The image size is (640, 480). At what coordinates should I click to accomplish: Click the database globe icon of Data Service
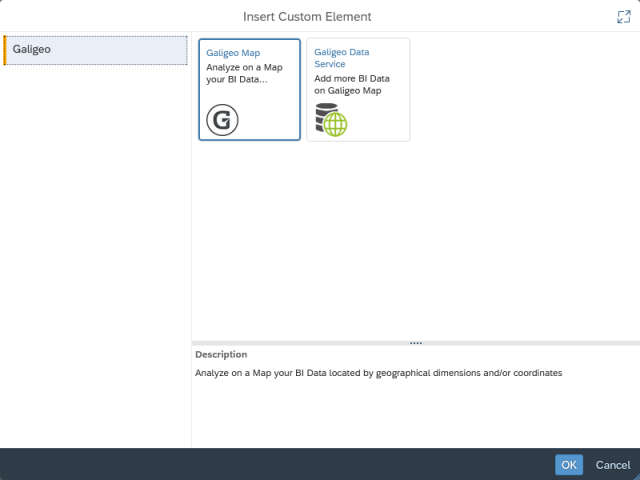331,120
